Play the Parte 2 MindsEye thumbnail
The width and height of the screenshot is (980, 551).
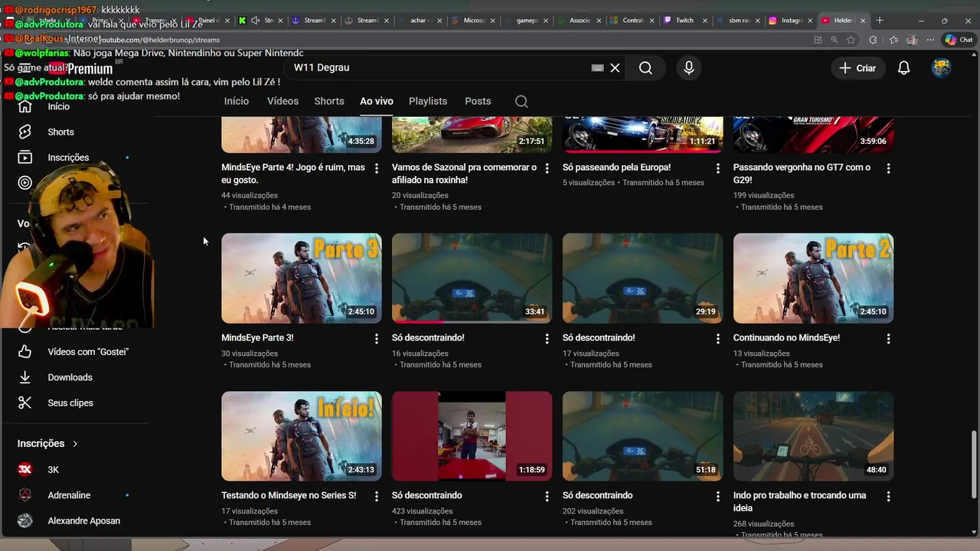[x=813, y=279]
